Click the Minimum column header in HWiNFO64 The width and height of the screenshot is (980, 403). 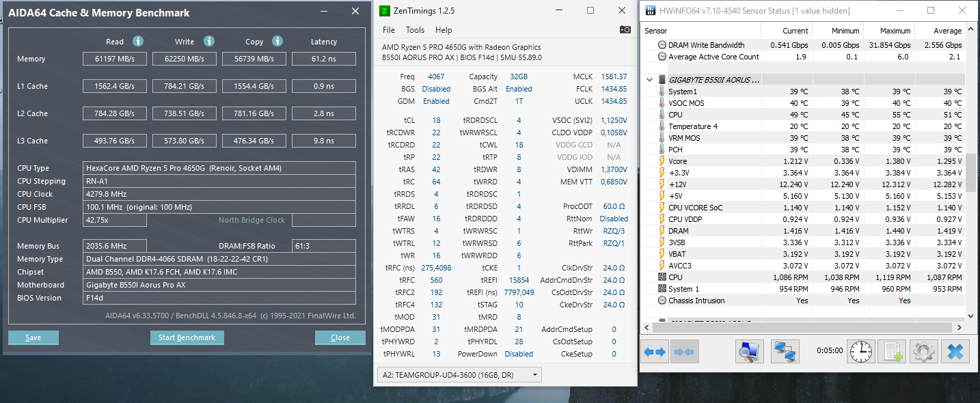tap(838, 31)
